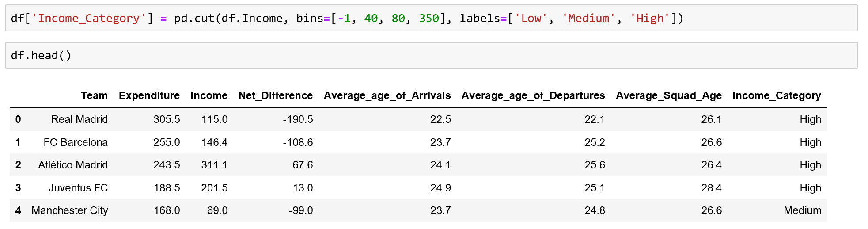This screenshot has height=229, width=868.
Task: Select the Atlético Madrid team cell
Action: point(73,165)
